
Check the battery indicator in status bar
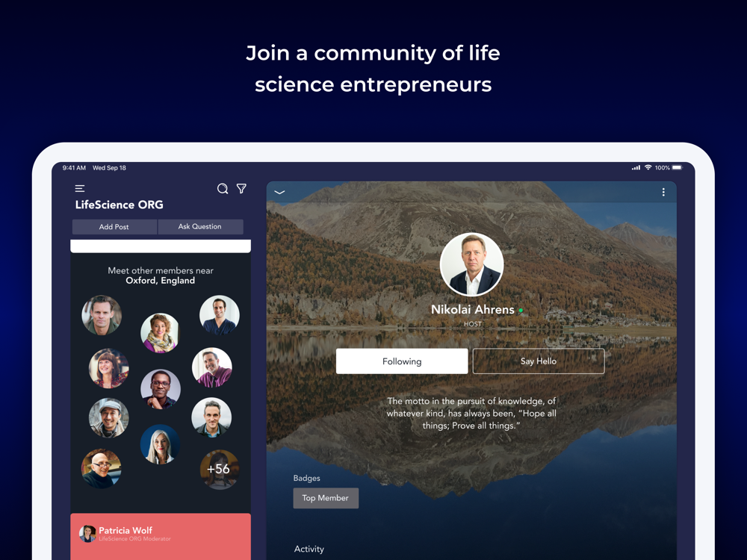(677, 167)
